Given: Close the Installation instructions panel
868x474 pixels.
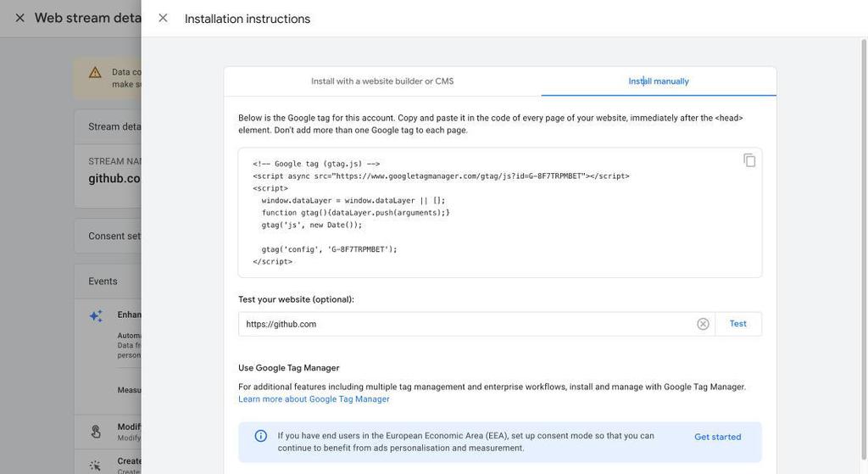Looking at the screenshot, I should point(163,18).
